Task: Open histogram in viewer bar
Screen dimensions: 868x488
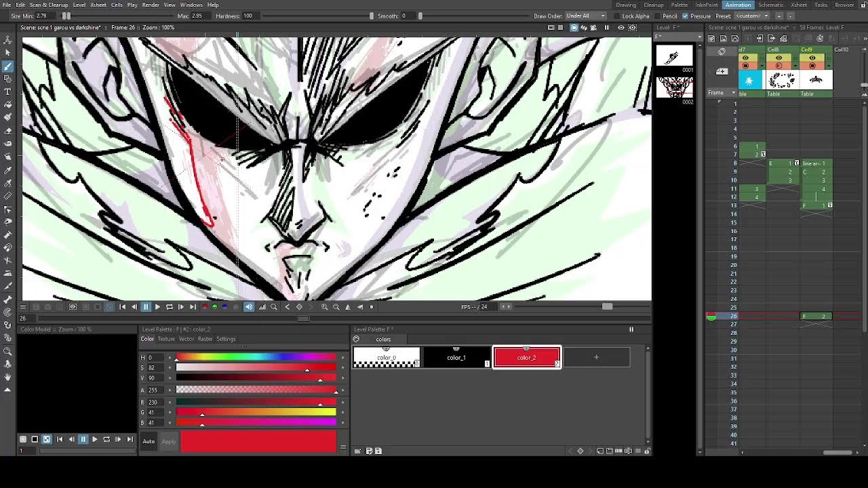Action: click(262, 307)
